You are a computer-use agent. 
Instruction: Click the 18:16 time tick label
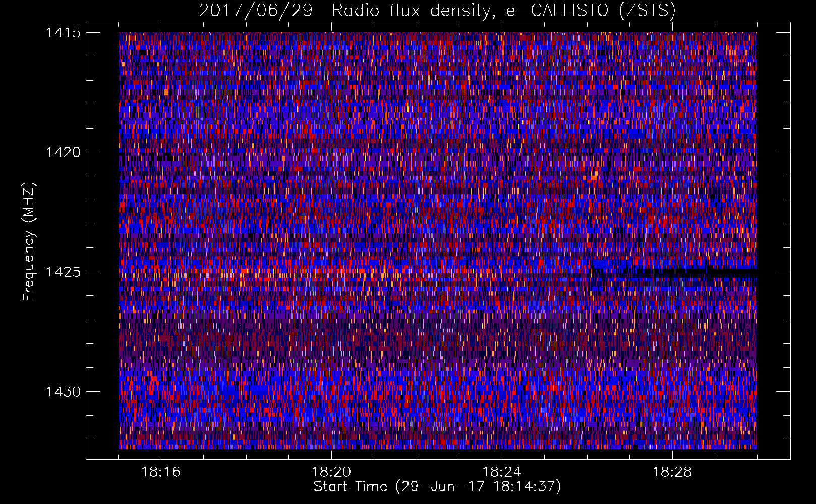point(161,472)
